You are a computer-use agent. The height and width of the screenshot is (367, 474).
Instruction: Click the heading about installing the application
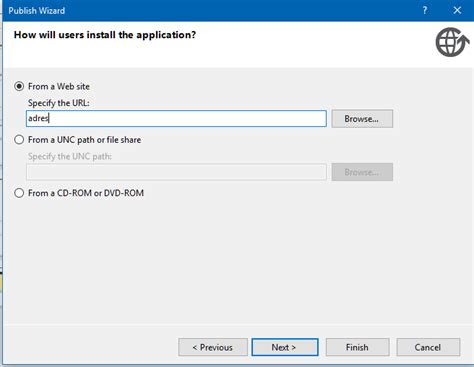click(105, 35)
